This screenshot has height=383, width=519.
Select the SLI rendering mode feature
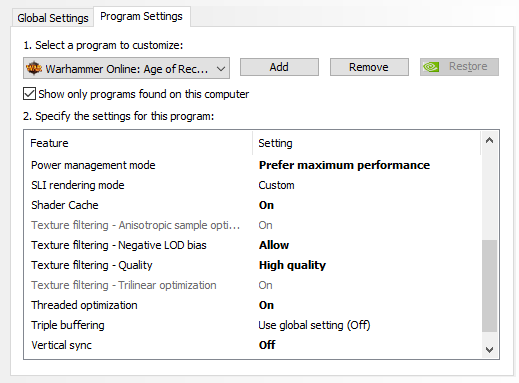(78, 185)
